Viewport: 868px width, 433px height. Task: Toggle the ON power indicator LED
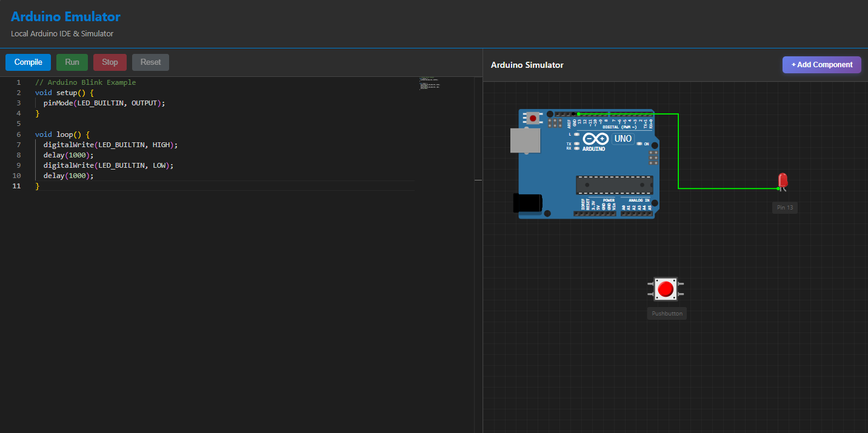click(639, 144)
